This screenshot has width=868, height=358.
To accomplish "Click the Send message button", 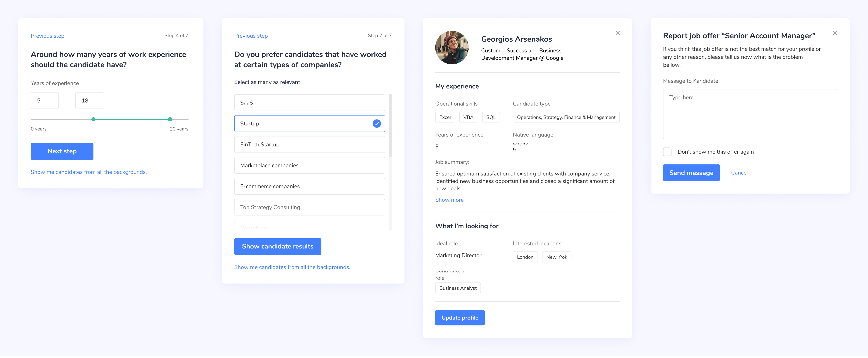I will coord(691,173).
